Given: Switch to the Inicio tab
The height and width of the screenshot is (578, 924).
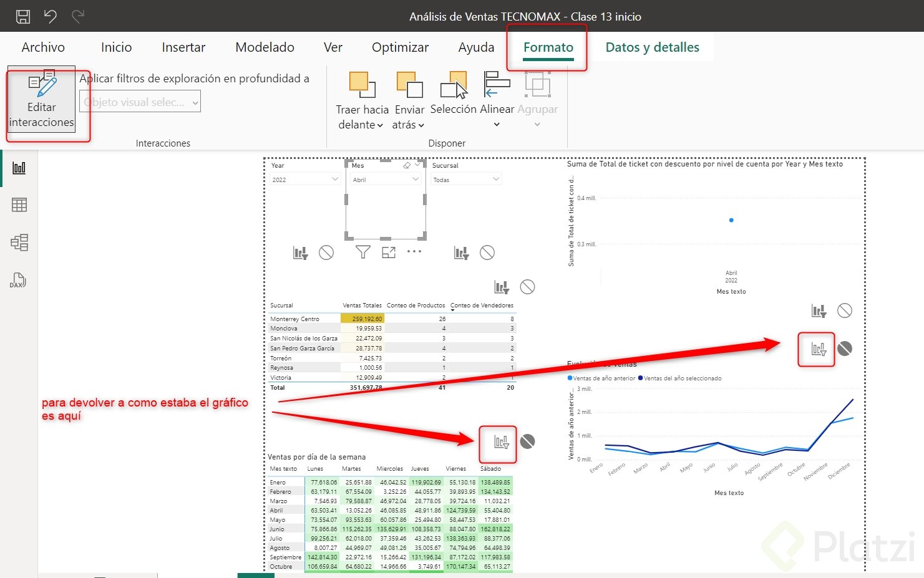Looking at the screenshot, I should [117, 47].
